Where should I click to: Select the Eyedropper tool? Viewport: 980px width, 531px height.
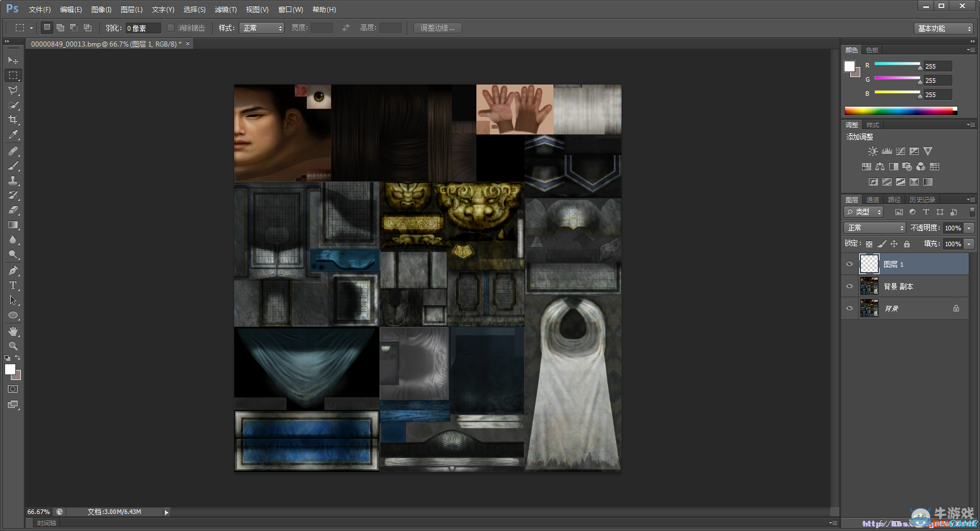point(13,135)
